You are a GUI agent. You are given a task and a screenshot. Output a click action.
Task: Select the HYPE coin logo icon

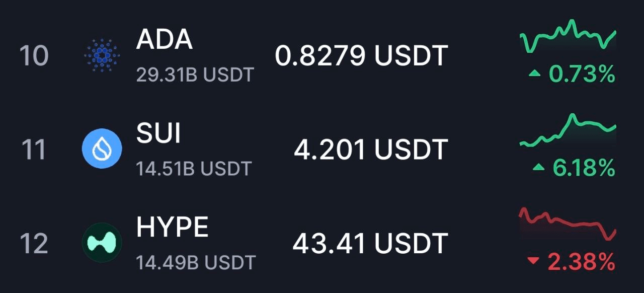coord(102,243)
